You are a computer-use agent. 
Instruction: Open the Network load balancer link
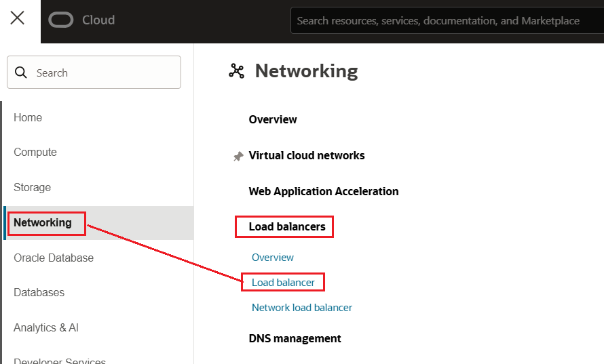[x=302, y=308]
